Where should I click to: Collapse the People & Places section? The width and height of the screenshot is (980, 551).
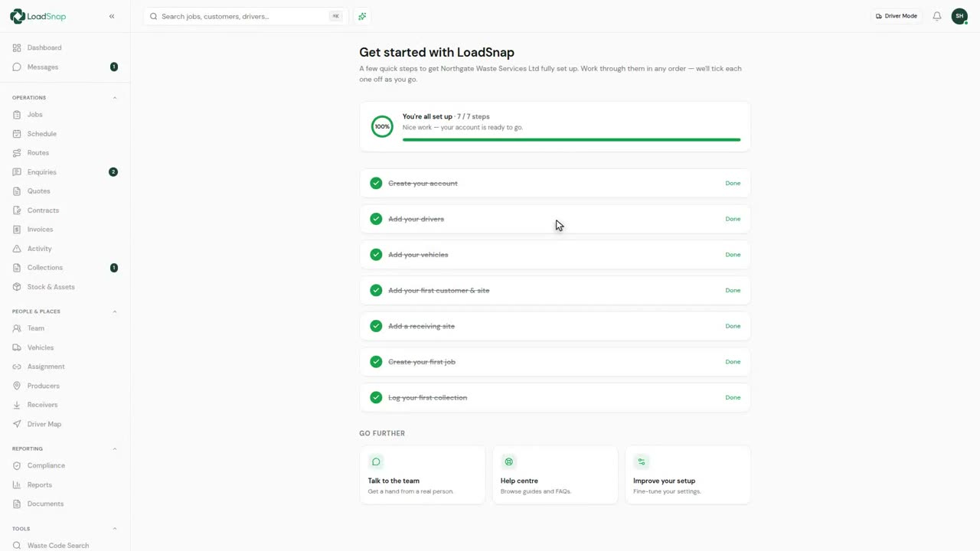115,311
